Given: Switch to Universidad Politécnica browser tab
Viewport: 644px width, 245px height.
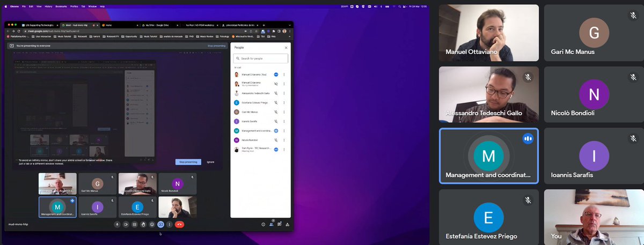Looking at the screenshot, I should (x=239, y=25).
